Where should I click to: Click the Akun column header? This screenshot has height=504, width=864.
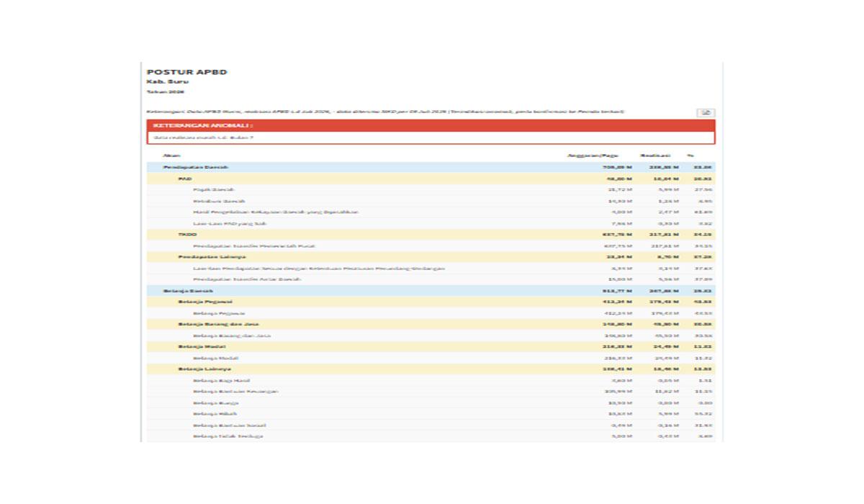pyautogui.click(x=171, y=156)
